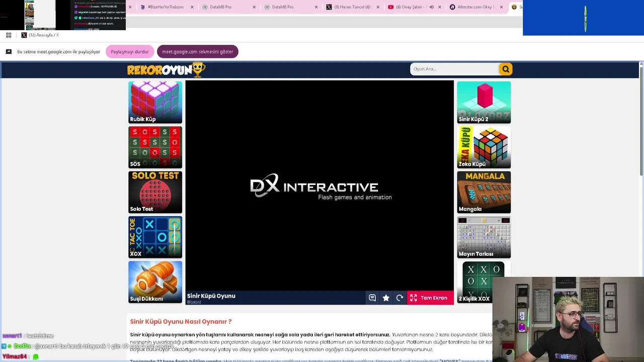Click the Sinir Küpü Oyunu title text

(x=211, y=296)
